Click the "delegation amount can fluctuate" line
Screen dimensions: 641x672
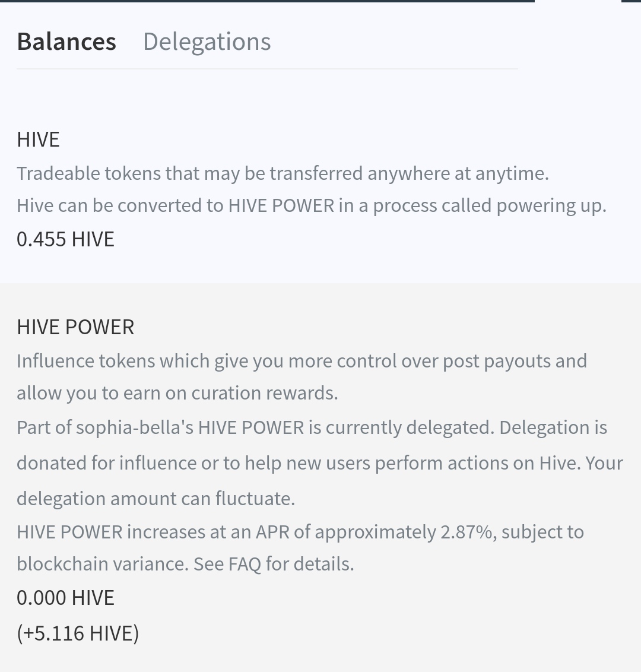click(156, 499)
